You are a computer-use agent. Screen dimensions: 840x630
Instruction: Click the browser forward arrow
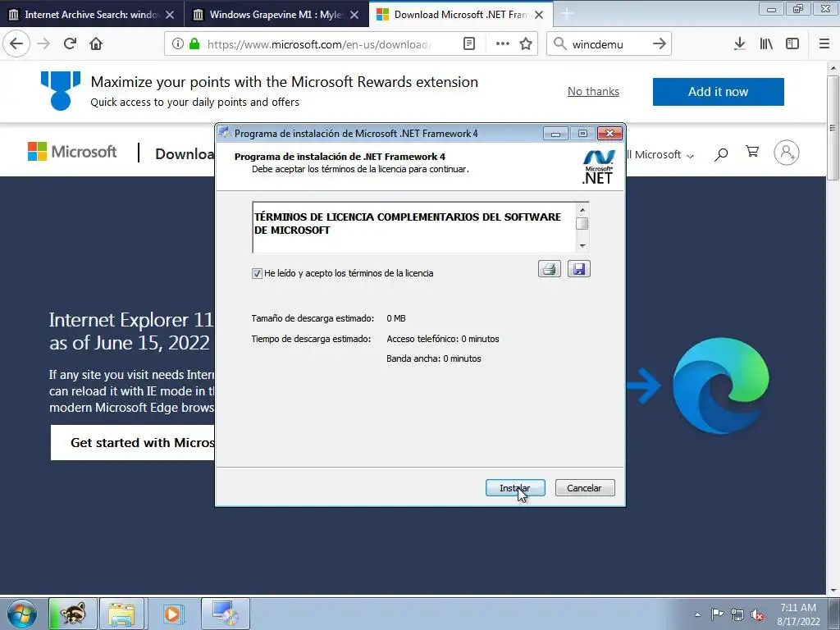tap(44, 43)
